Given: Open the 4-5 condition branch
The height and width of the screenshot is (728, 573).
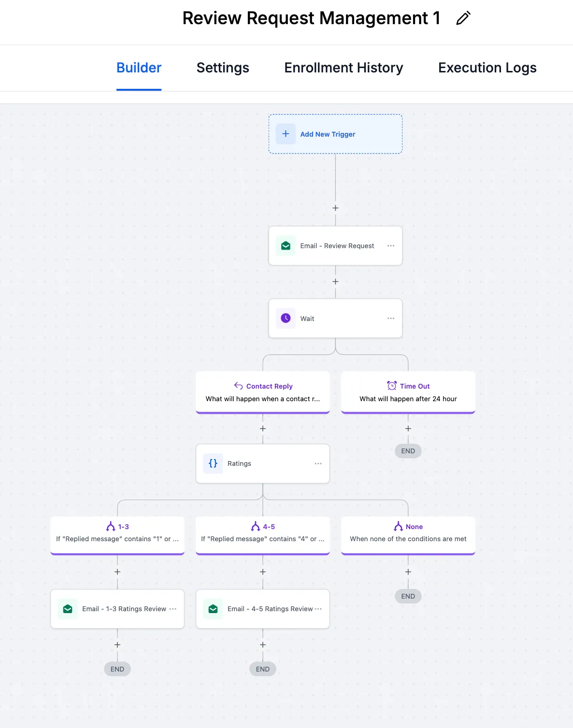Looking at the screenshot, I should click(x=263, y=532).
